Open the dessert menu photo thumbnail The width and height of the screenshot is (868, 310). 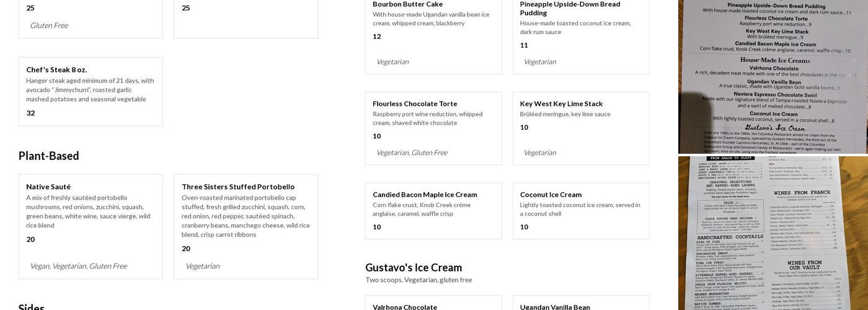coord(773,76)
